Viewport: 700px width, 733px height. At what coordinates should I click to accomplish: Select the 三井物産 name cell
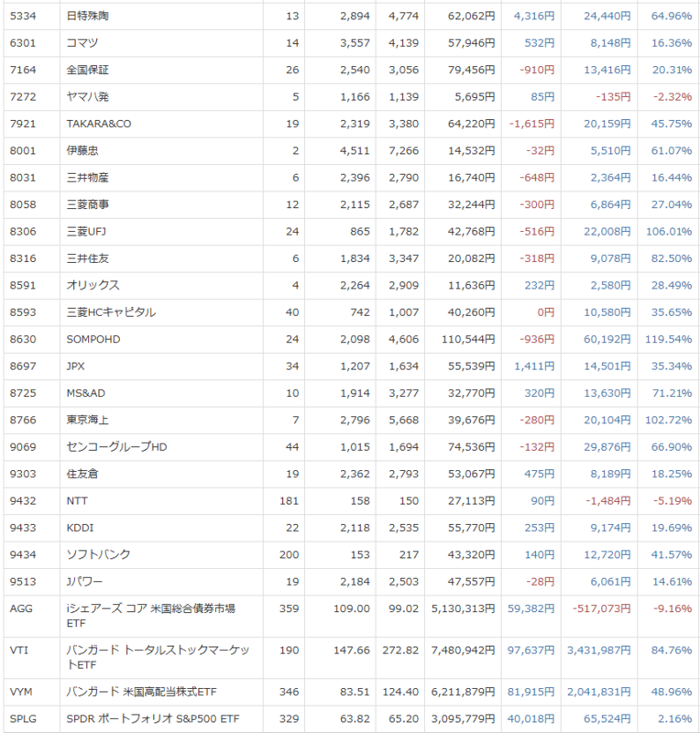(x=87, y=178)
